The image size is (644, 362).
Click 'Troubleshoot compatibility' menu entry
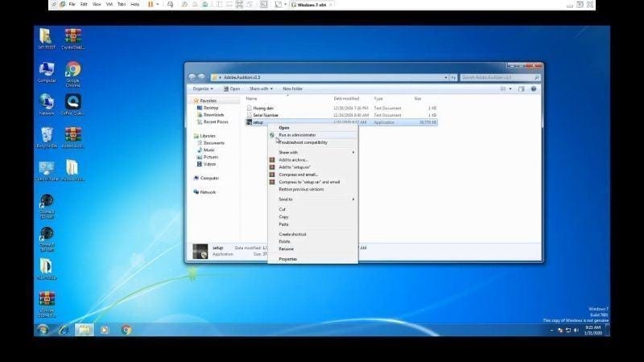(x=303, y=142)
